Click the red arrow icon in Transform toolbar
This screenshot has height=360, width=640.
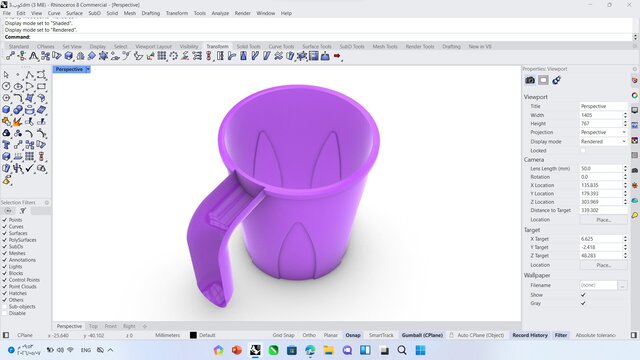[337, 56]
